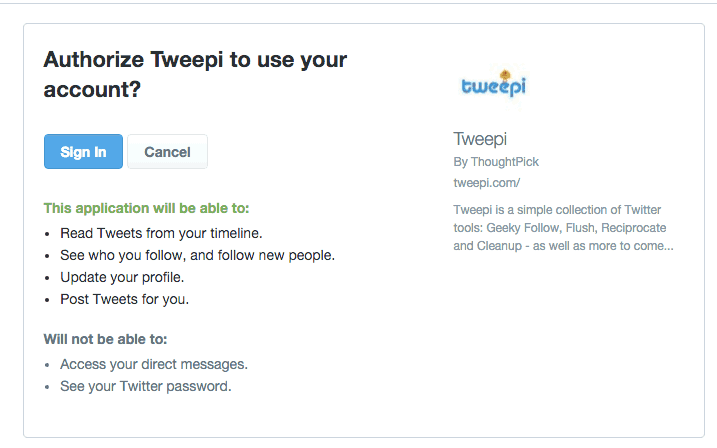Click the By ThoughtPick developer text

496,162
